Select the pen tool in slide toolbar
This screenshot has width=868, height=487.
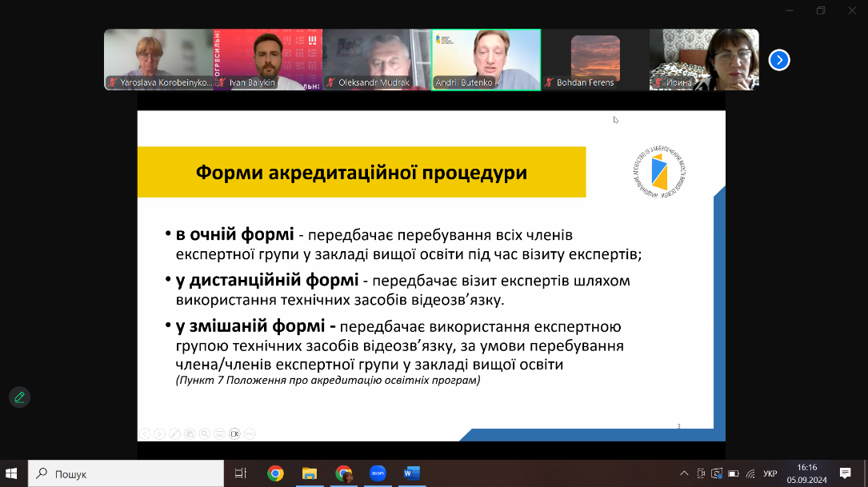click(175, 433)
